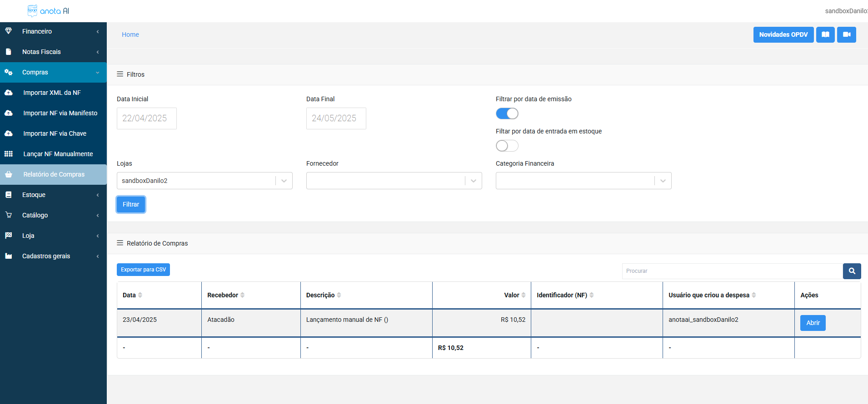Enable Filtar por data de entrada em estoque

507,146
